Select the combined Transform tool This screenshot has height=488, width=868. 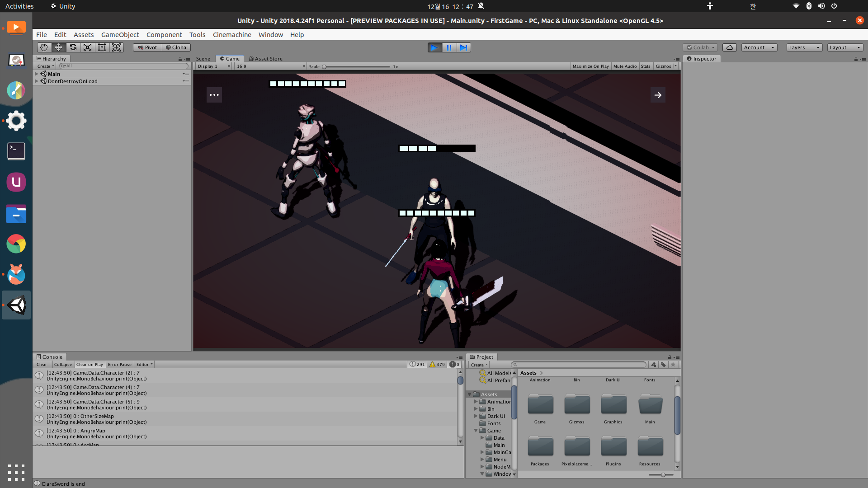[x=116, y=47]
